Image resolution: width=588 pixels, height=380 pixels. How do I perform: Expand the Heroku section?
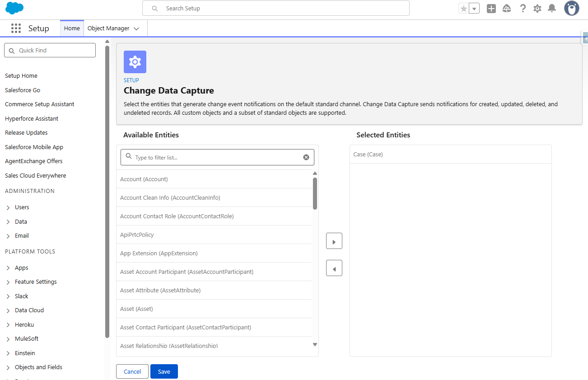(8, 325)
